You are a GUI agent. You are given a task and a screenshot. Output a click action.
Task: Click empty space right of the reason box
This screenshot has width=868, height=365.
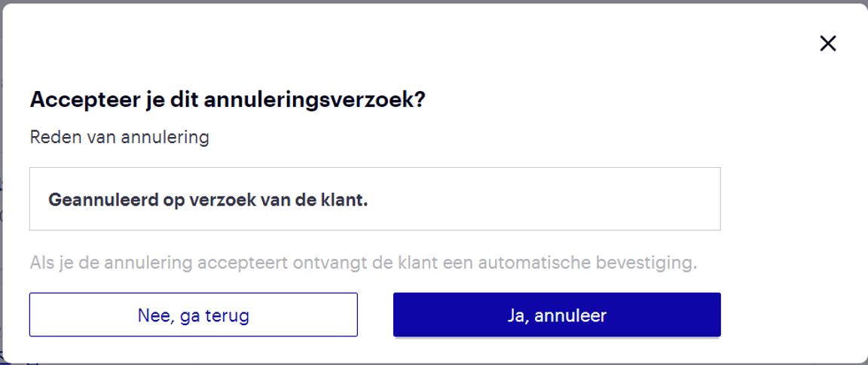pyautogui.click(x=791, y=199)
